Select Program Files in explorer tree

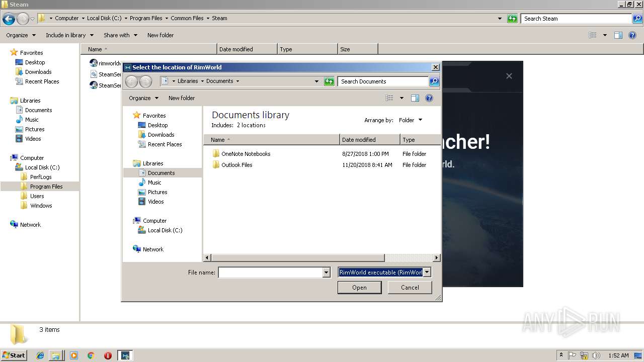point(46,187)
